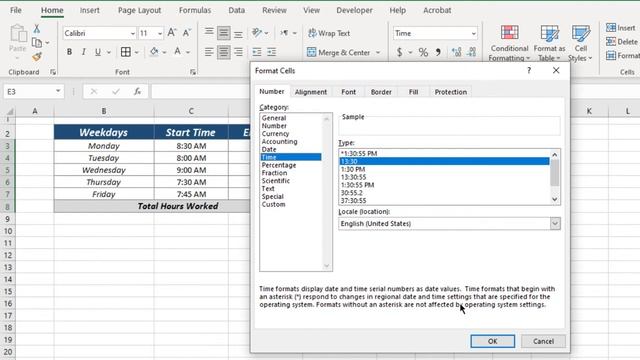The height and width of the screenshot is (360, 640).
Task: Switch to the Protection tab
Action: [x=451, y=92]
